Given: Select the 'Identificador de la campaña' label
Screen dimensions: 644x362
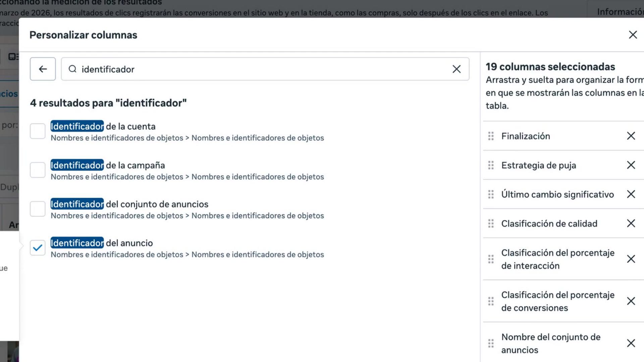Looking at the screenshot, I should [x=108, y=165].
